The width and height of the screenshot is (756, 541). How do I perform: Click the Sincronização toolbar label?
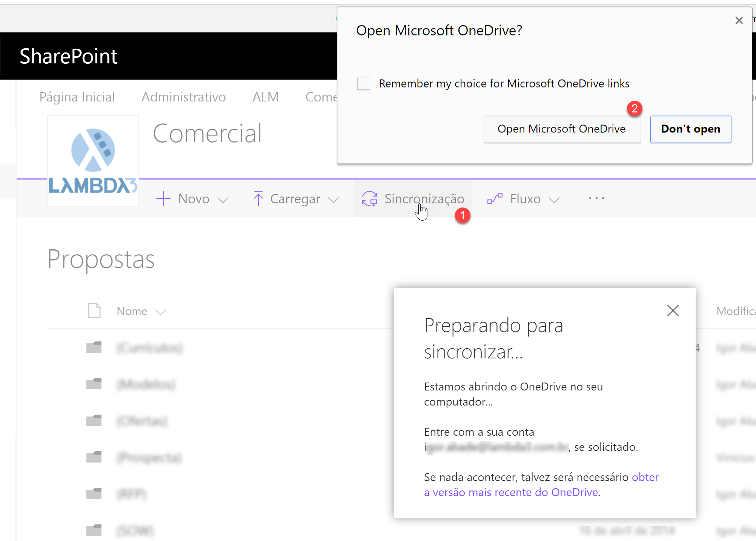pos(424,199)
